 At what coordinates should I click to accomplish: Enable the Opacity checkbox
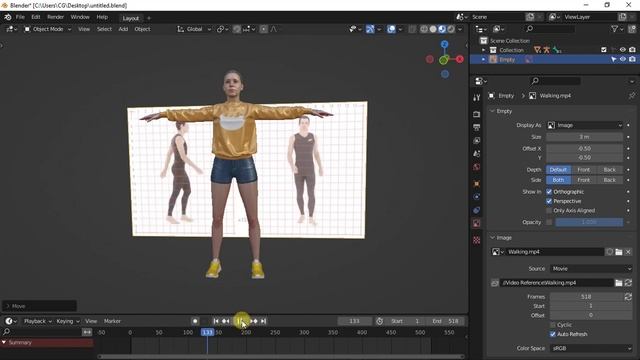tap(549, 222)
